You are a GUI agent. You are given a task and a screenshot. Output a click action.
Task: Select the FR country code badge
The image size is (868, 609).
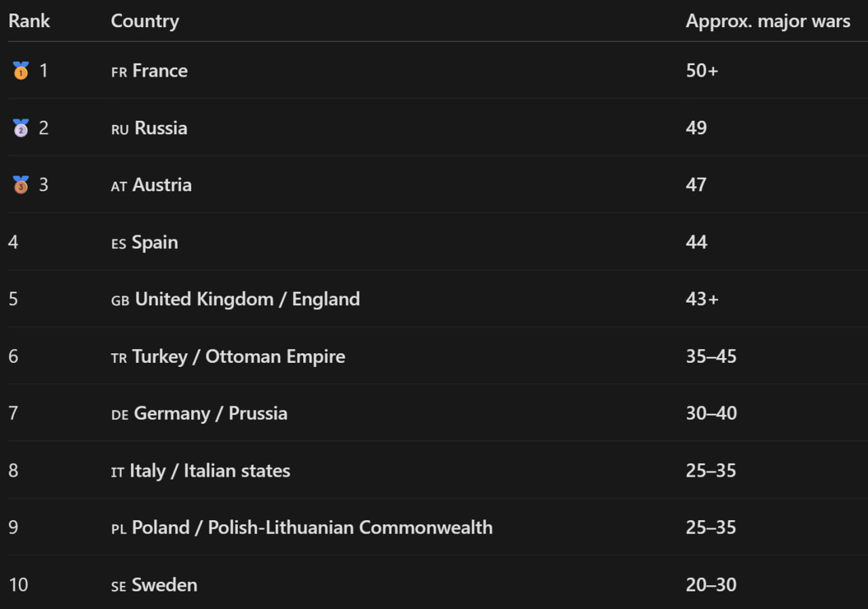pos(119,72)
